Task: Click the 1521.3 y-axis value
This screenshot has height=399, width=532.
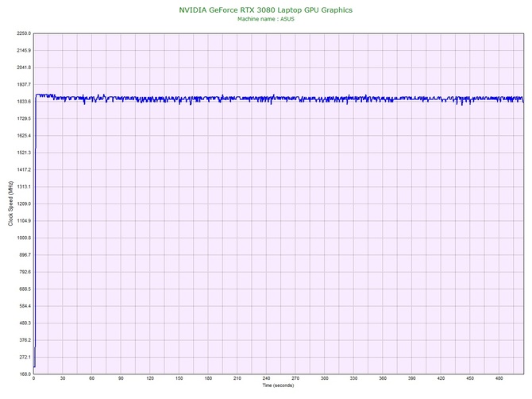Action: 24,153
